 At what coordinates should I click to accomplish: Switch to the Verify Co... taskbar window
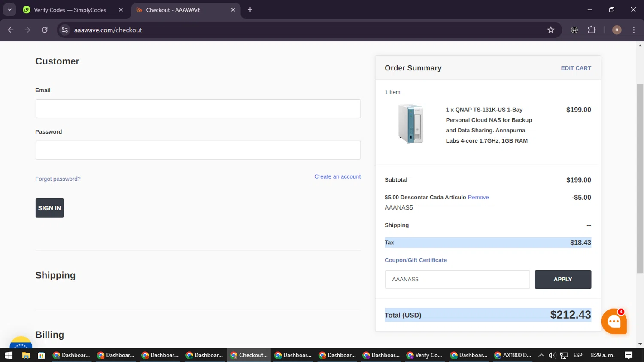[424, 355]
